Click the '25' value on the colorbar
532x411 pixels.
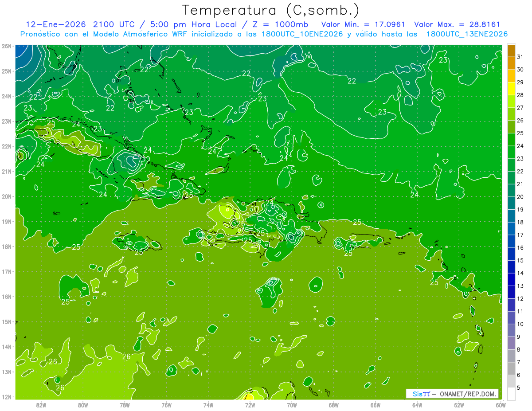pos(520,133)
